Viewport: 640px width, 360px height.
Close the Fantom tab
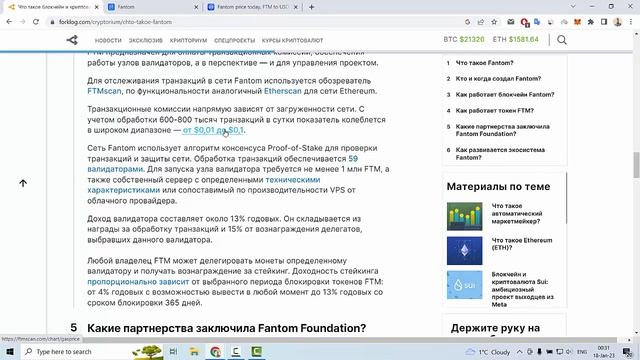tap(196, 7)
